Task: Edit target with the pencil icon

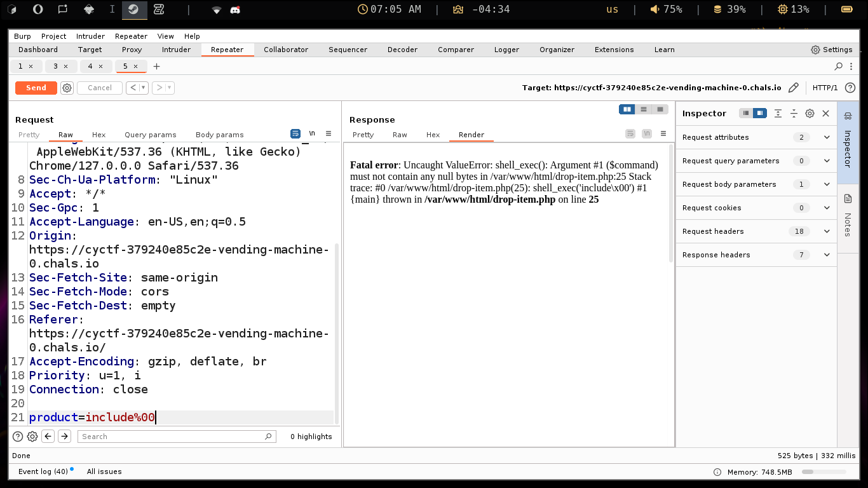Action: [793, 88]
